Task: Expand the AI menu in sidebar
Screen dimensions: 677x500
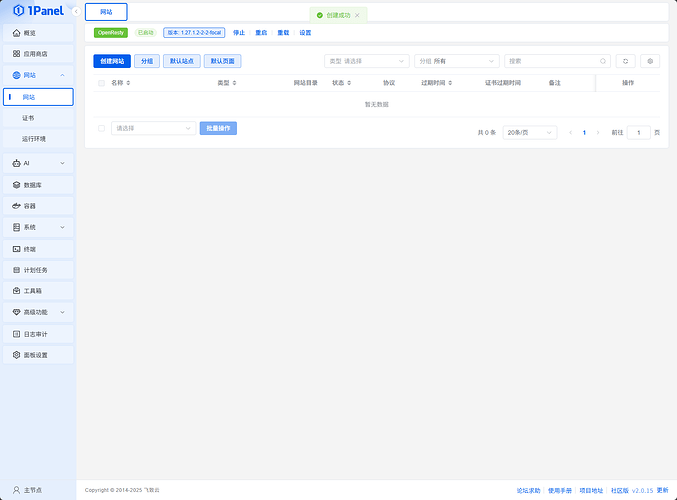Action: pos(38,163)
